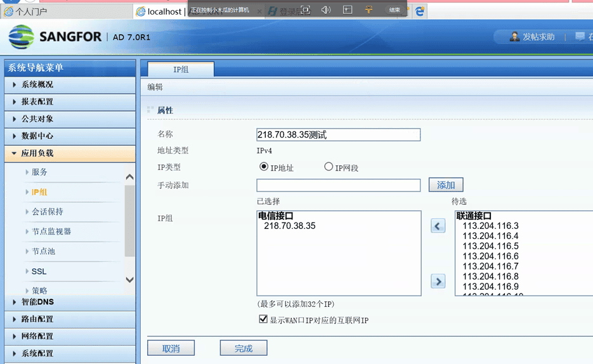Expand 数据中心 menu
This screenshot has width=593, height=364.
[70, 136]
